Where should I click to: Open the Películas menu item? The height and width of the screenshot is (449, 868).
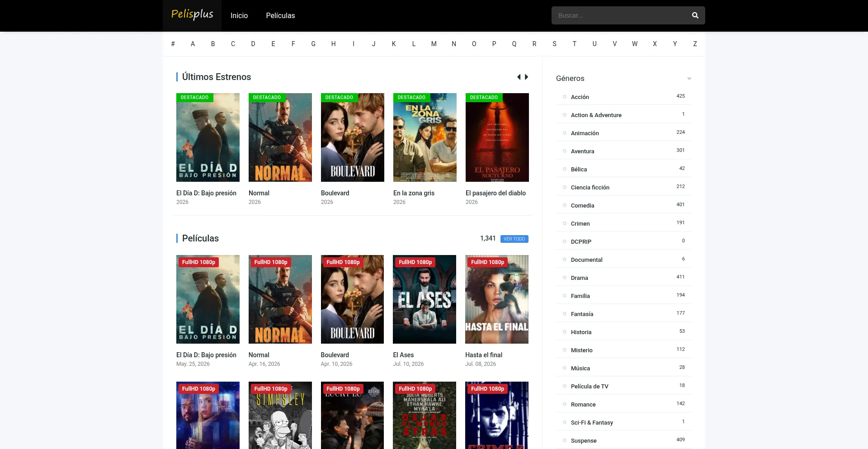point(280,15)
